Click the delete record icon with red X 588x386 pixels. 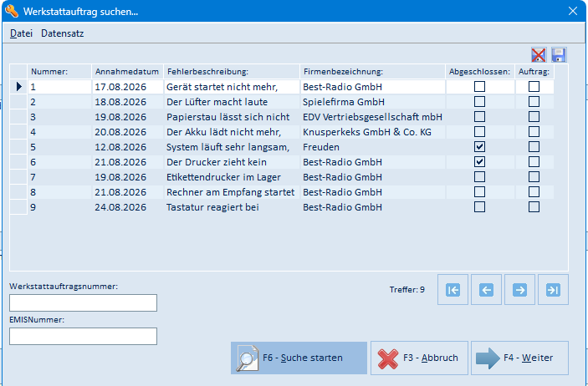click(539, 55)
